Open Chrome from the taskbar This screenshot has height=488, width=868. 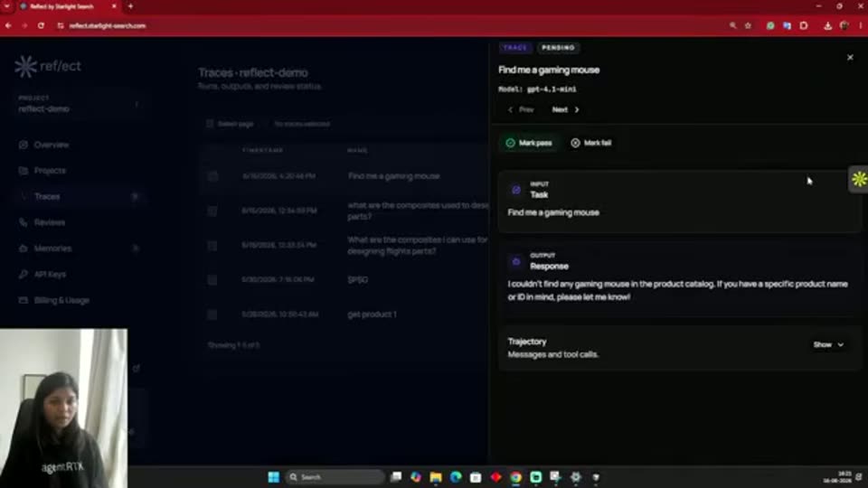(x=516, y=477)
